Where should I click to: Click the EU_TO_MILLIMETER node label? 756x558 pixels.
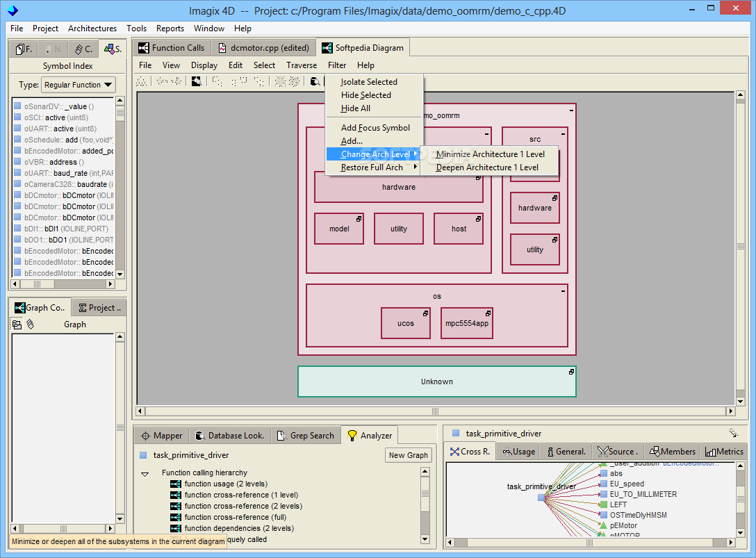[x=643, y=494]
